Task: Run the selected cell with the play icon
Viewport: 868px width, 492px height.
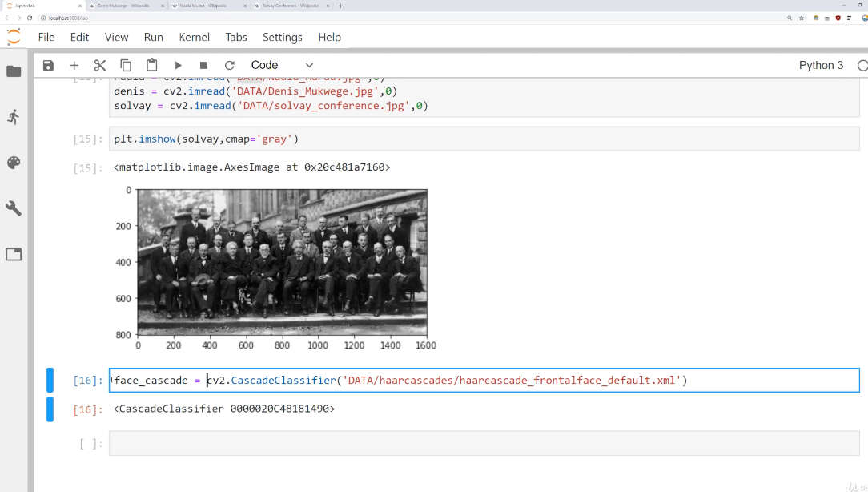Action: (178, 66)
